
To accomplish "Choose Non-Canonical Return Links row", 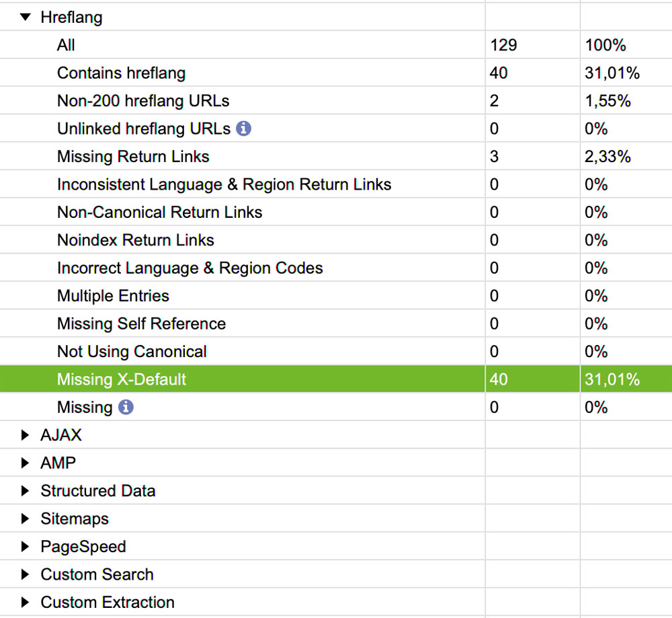I will point(159,213).
